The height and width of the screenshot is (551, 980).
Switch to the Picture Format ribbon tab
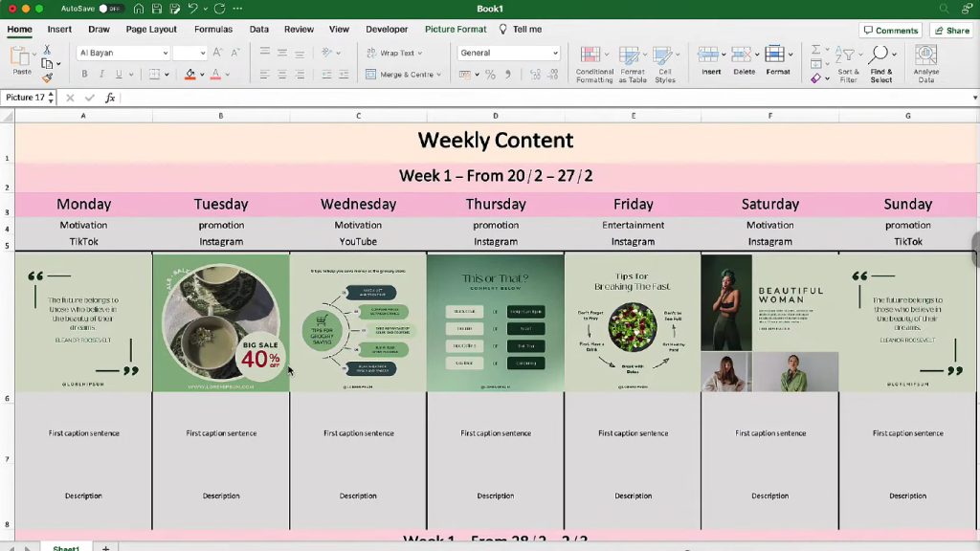456,29
